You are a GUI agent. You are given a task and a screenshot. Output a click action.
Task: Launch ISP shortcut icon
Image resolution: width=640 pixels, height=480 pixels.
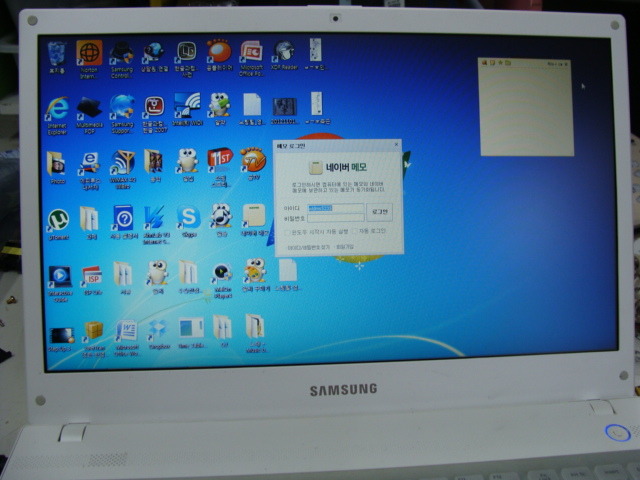tap(92, 280)
